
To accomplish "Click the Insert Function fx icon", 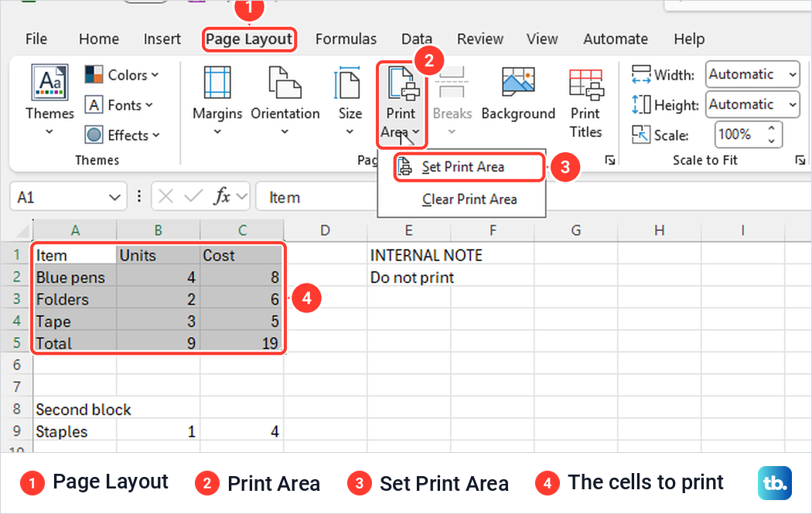I will point(222,196).
